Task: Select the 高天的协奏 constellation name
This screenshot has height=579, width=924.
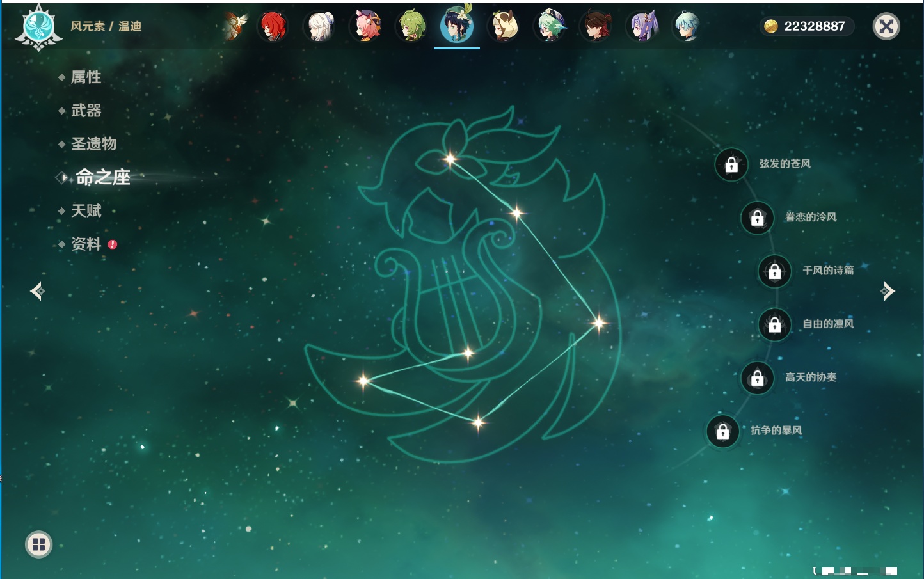Action: click(x=811, y=377)
